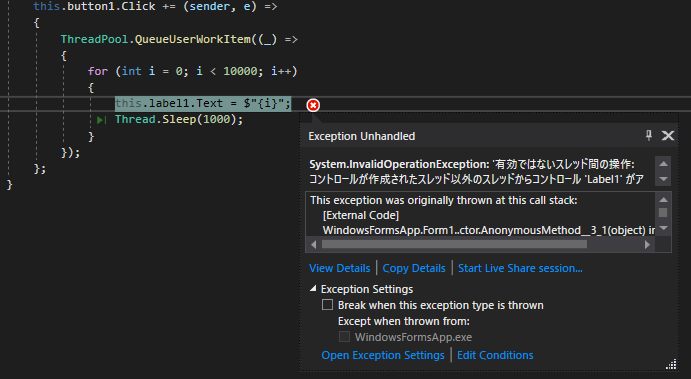Click the call stack scroll down arrow

click(x=663, y=228)
